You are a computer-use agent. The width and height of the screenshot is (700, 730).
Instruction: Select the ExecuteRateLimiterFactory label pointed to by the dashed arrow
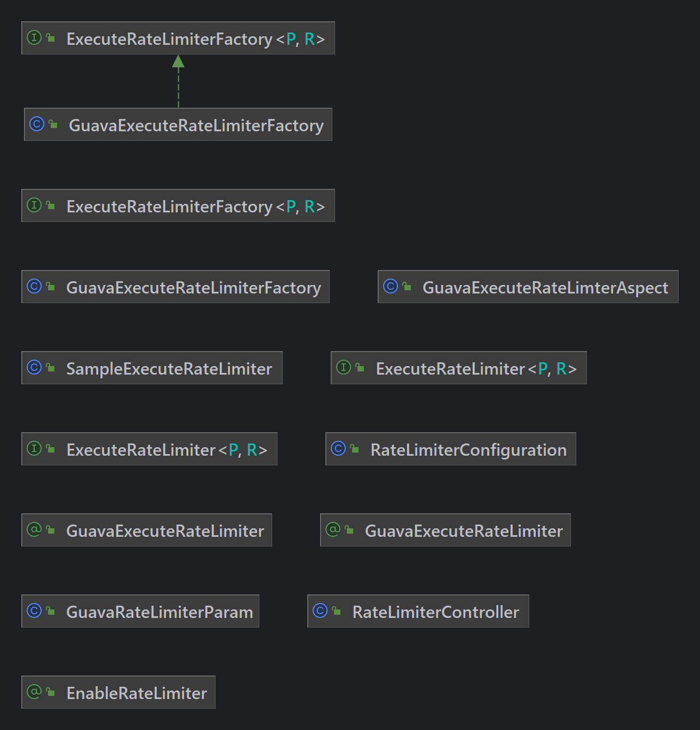(195, 39)
